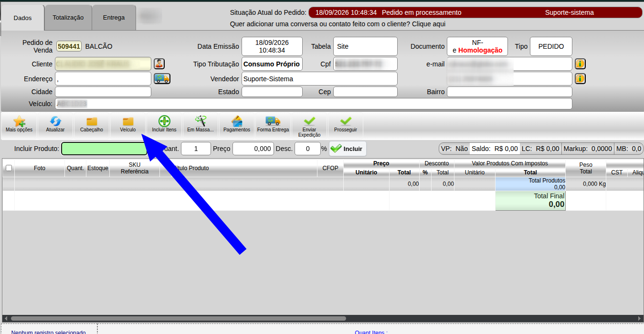This screenshot has width=644, height=334.
Task: Click the Quant. input field
Action: pyautogui.click(x=196, y=149)
